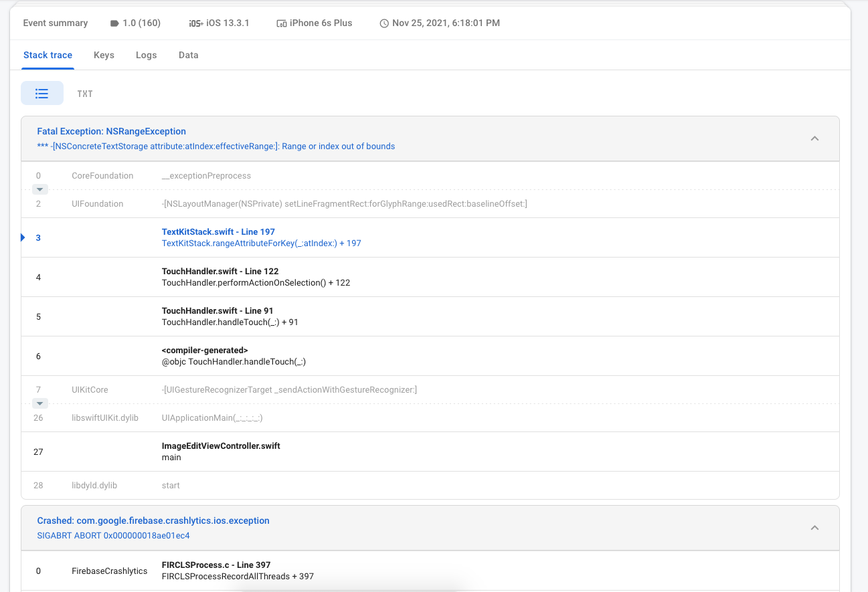Click the Event summary label
The width and height of the screenshot is (868, 592).
pyautogui.click(x=56, y=23)
